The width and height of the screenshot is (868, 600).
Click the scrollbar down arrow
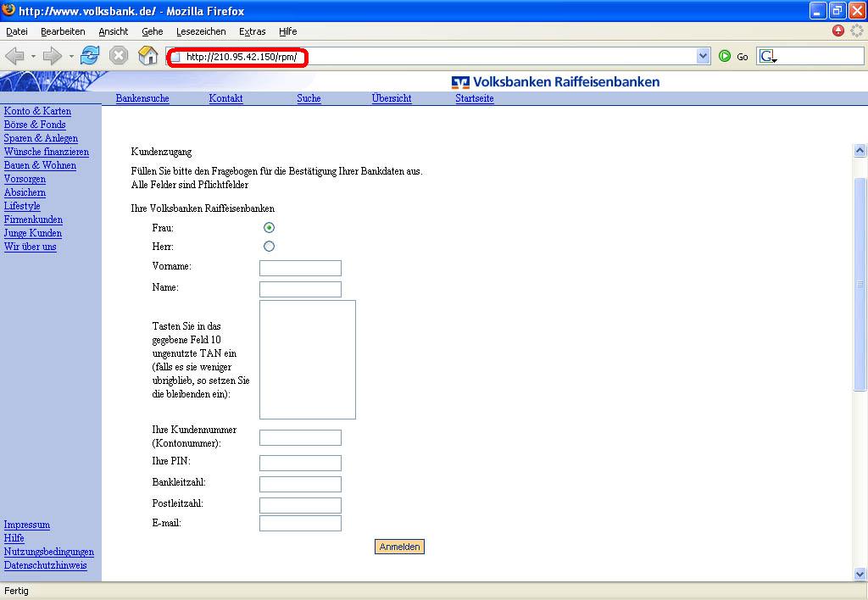click(x=860, y=574)
